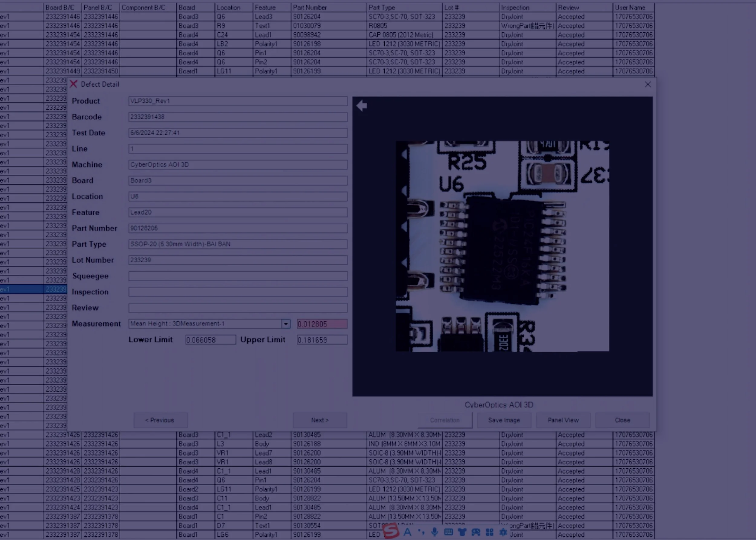Close Defect Detail with the title-bar X
The image size is (756, 540).
click(x=647, y=84)
